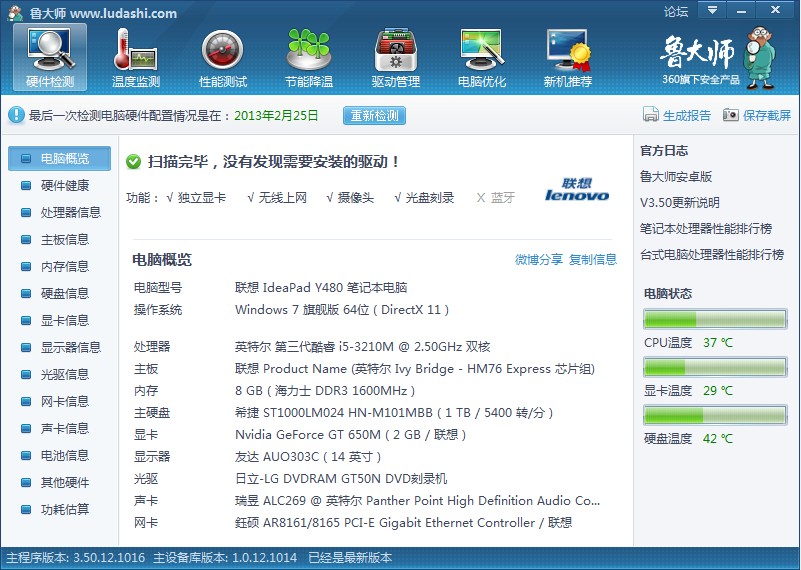
Task: Click the √ 独立显卡 feature indicator
Action: pos(196,198)
